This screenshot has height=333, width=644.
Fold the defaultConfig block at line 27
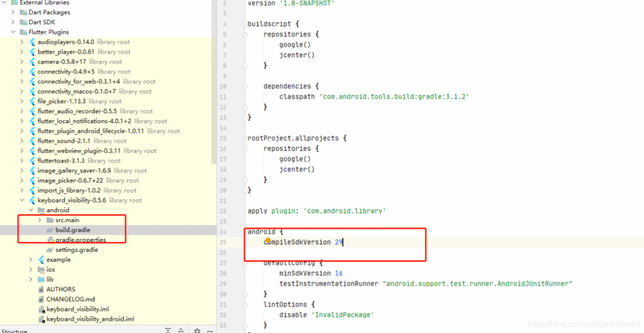point(245,263)
